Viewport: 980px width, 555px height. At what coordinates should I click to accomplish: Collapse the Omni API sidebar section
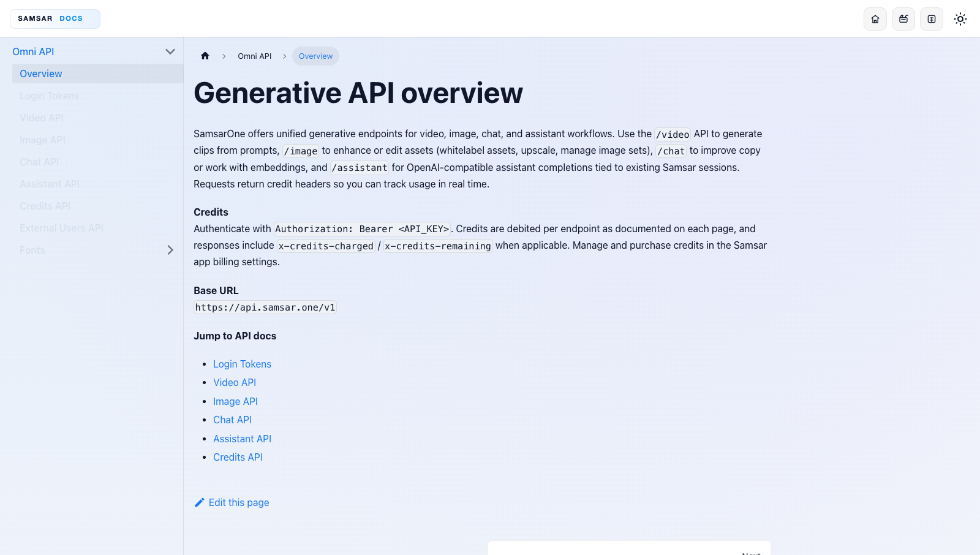click(170, 51)
